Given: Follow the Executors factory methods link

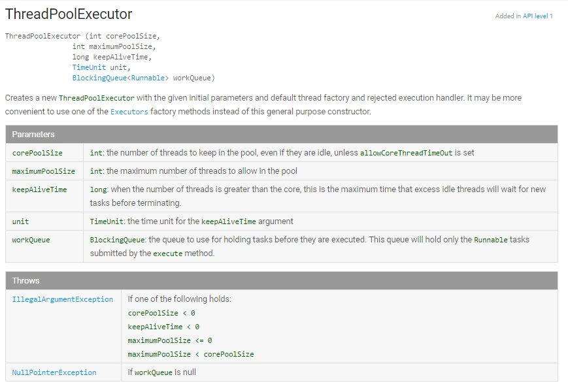Looking at the screenshot, I should click(129, 112).
